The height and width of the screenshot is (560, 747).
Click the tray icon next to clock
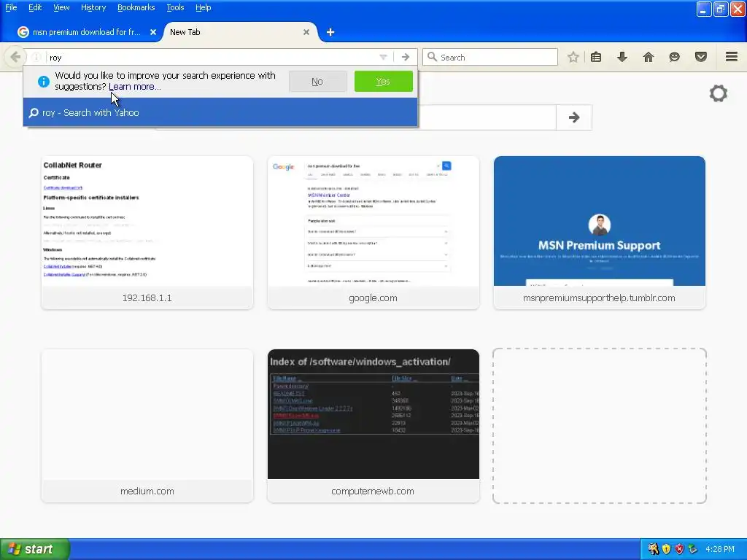(x=693, y=549)
